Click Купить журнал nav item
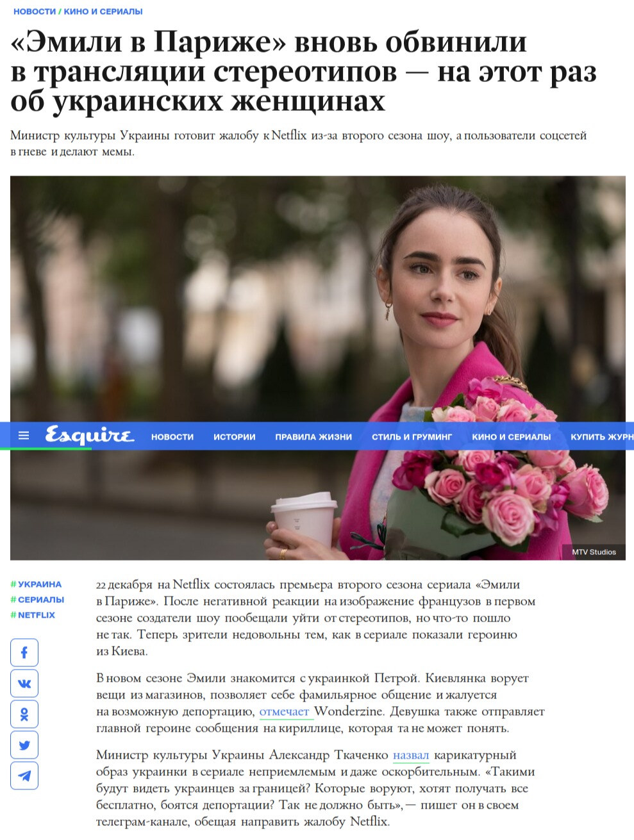634x840 pixels. pyautogui.click(x=602, y=437)
